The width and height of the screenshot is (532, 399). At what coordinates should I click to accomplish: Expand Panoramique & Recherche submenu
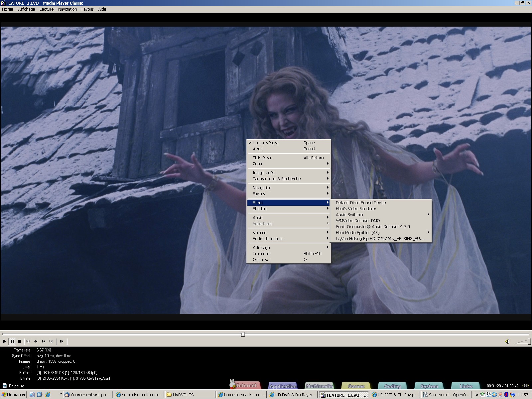(289, 179)
